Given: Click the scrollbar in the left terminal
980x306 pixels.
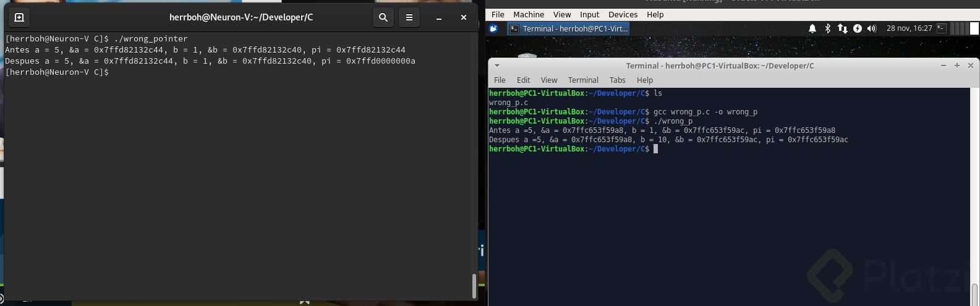Looking at the screenshot, I should click(x=474, y=286).
